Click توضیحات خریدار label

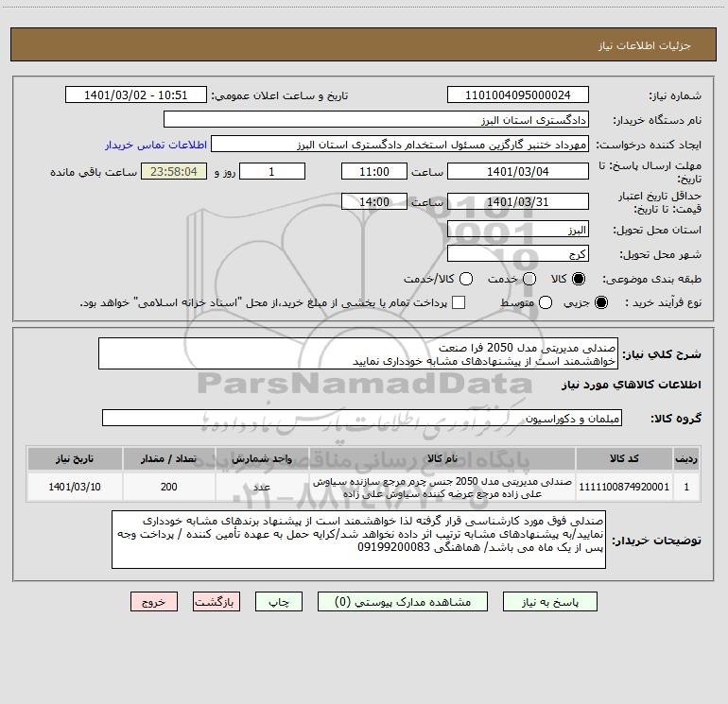click(x=656, y=541)
